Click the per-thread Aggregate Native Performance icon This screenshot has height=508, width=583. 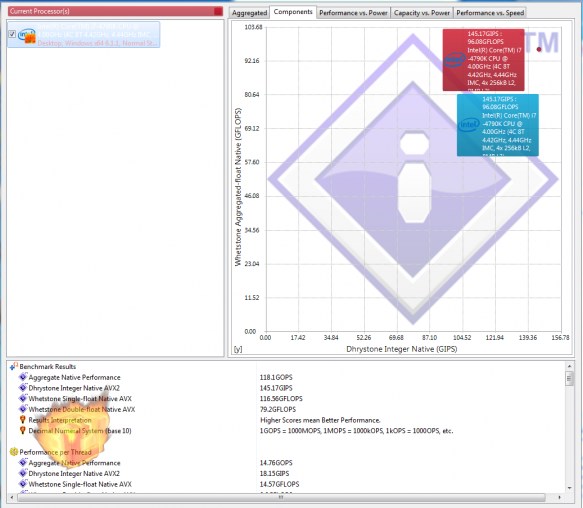pyautogui.click(x=23, y=463)
